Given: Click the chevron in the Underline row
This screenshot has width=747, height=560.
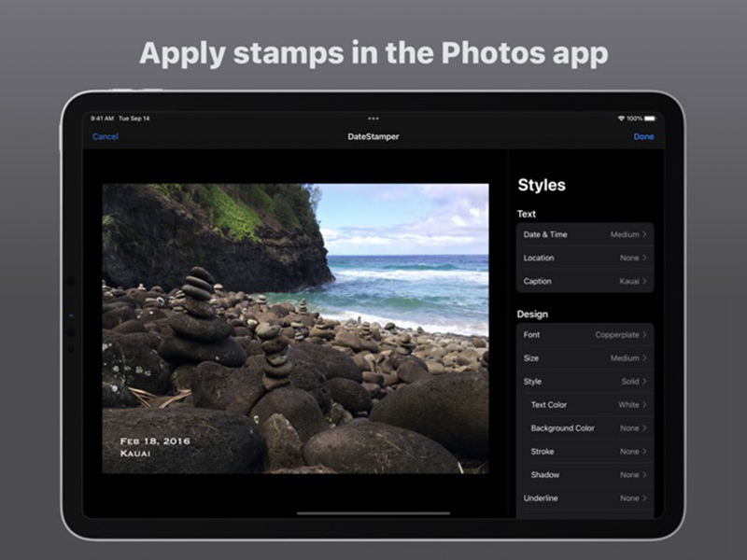Looking at the screenshot, I should (x=644, y=498).
